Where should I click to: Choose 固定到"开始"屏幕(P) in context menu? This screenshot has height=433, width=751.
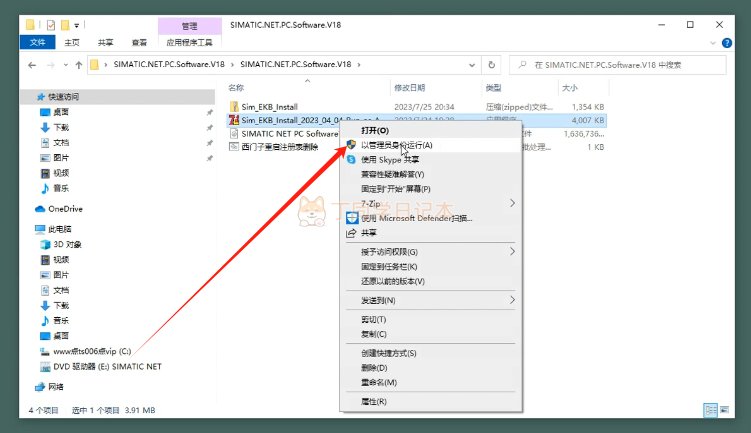click(x=431, y=189)
